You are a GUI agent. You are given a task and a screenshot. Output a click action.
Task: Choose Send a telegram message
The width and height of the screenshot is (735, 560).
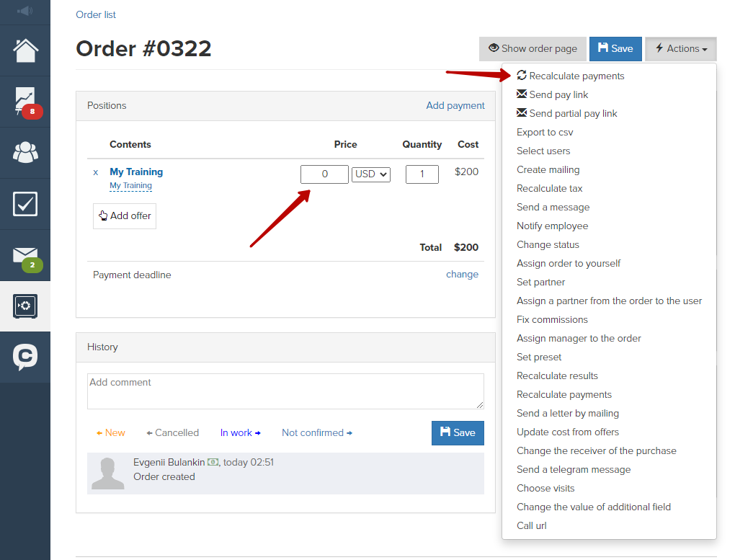(574, 469)
